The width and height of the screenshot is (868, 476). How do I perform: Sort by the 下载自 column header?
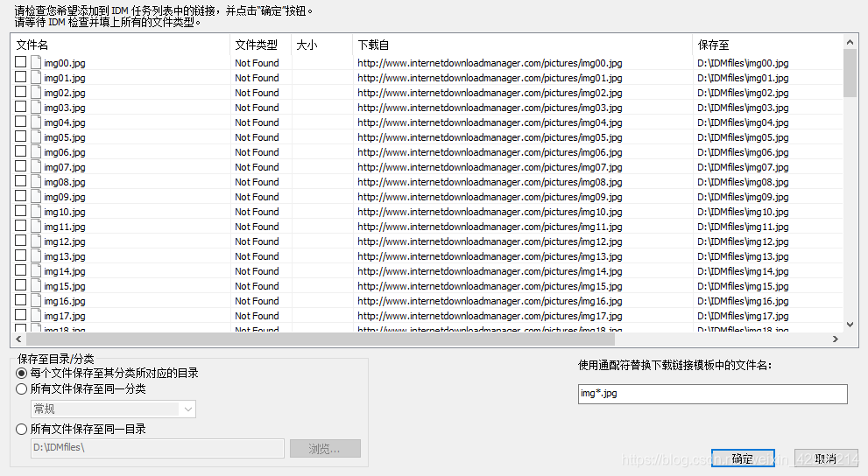(522, 45)
